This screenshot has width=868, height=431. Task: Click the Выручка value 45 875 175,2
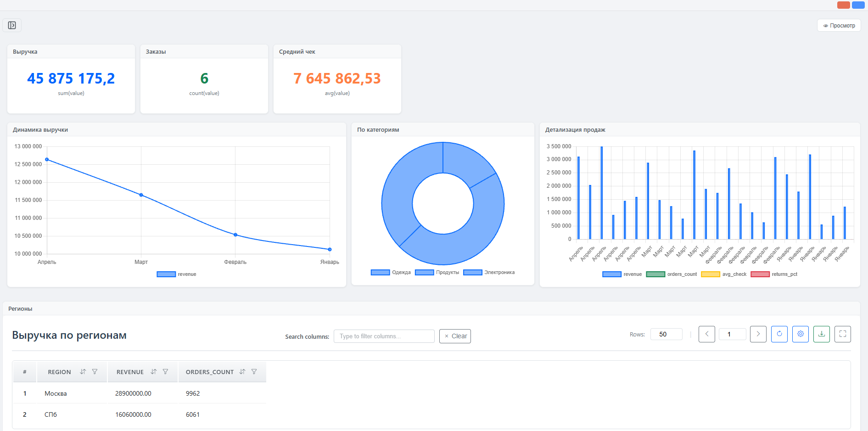(x=71, y=78)
